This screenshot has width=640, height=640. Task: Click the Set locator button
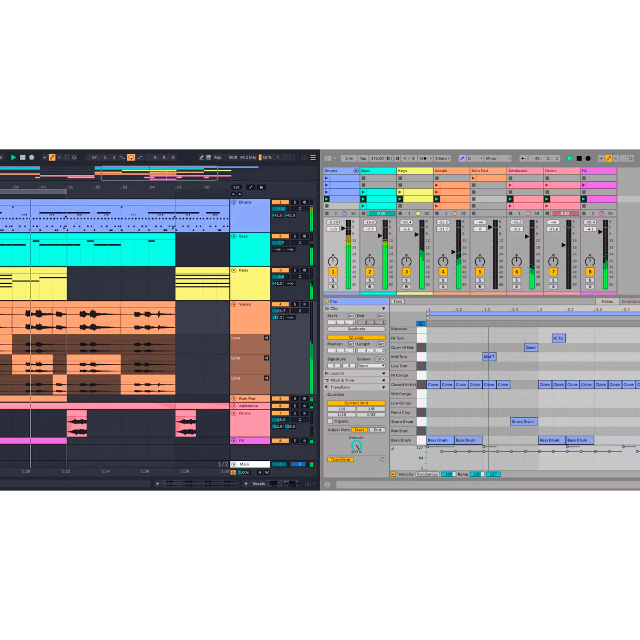point(236,187)
